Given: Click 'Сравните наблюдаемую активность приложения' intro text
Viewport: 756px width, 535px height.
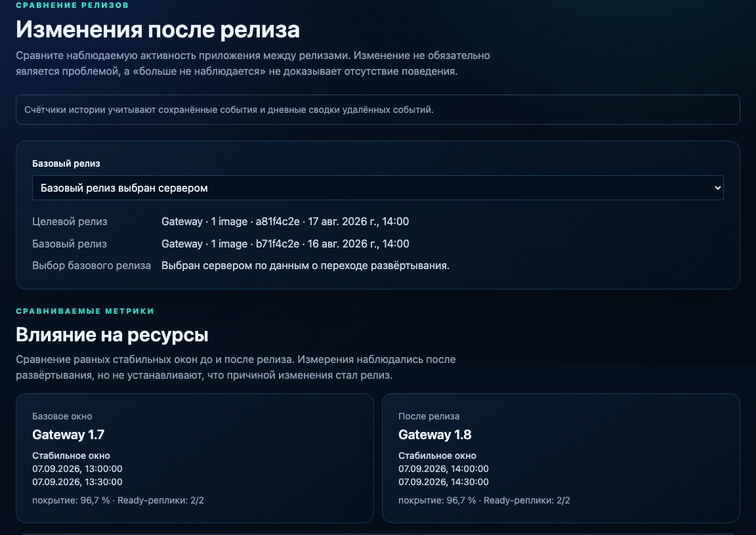Looking at the screenshot, I should click(x=253, y=63).
